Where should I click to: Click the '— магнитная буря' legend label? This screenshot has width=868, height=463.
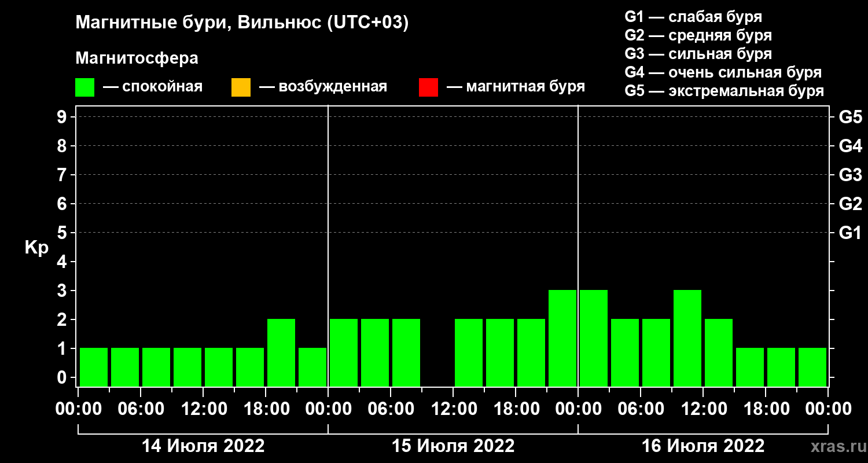516,87
